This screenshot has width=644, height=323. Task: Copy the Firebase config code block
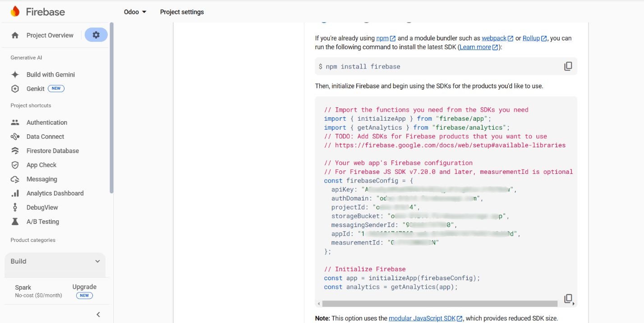568,298
